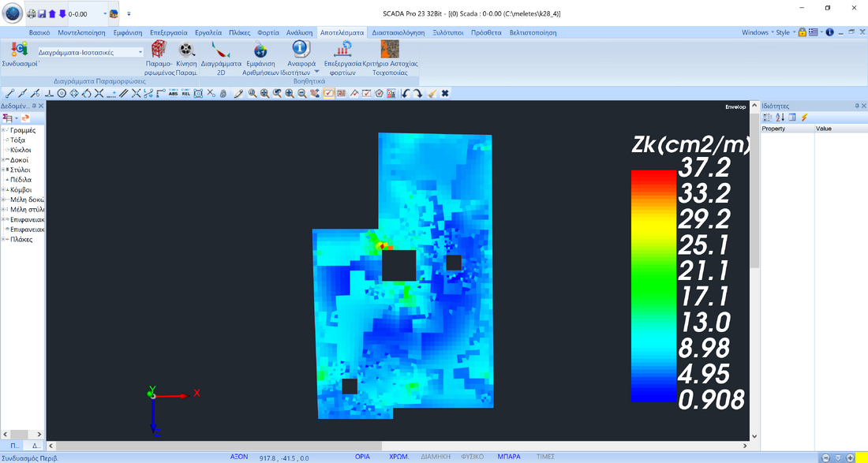Click Κριτήριο Αστοχίας Τοιχοποιίας icon

(390, 50)
